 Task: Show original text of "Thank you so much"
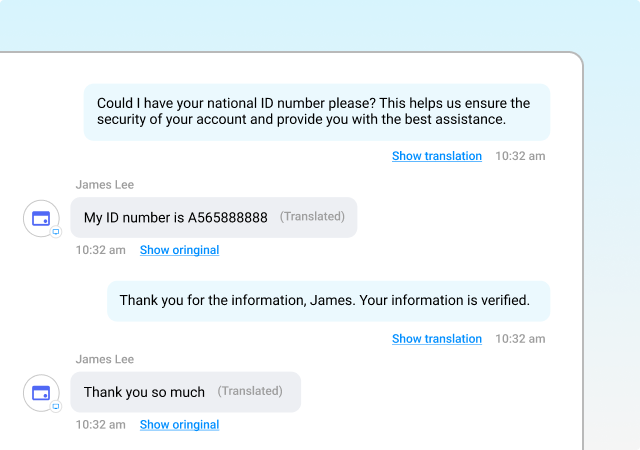(x=180, y=425)
